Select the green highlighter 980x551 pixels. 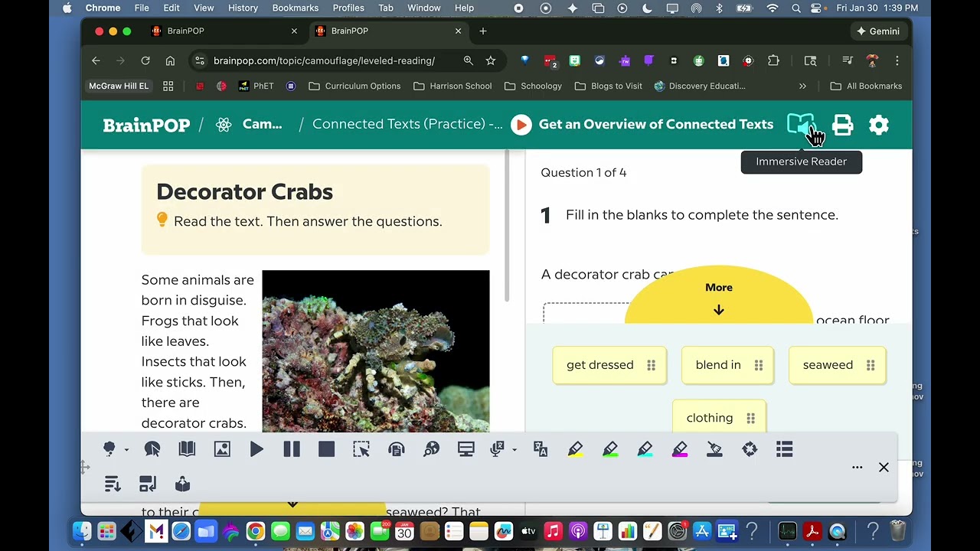click(610, 449)
